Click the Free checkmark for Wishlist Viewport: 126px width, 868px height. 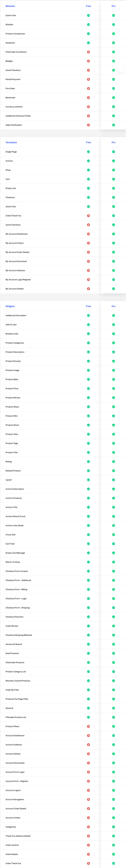click(88, 25)
